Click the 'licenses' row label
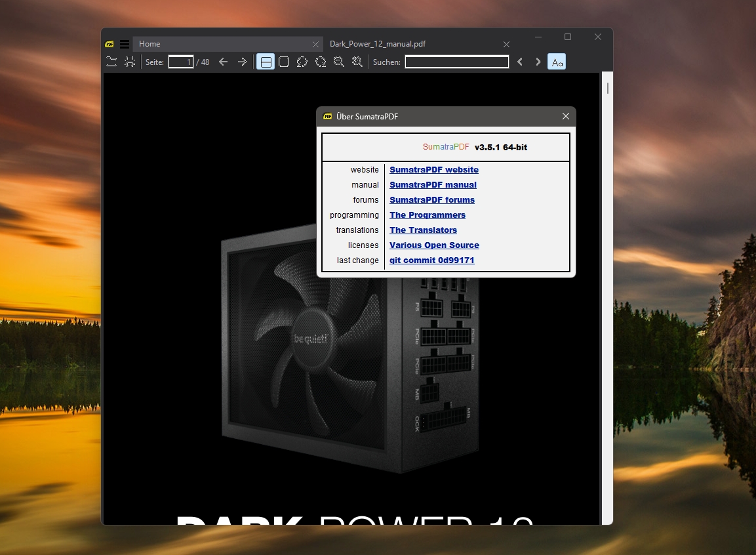This screenshot has height=555, width=756. 363,245
